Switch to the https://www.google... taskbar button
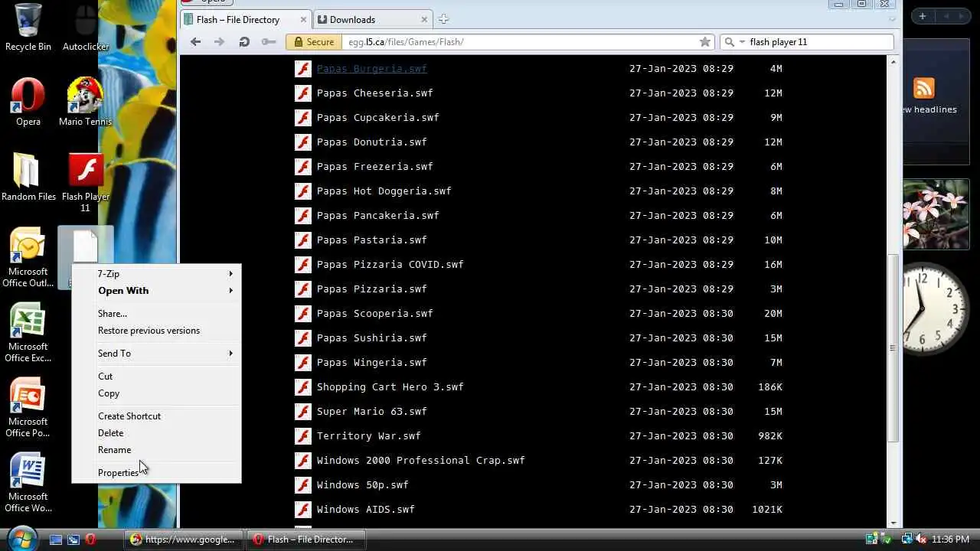Screen dimensions: 980x551 coord(185,540)
